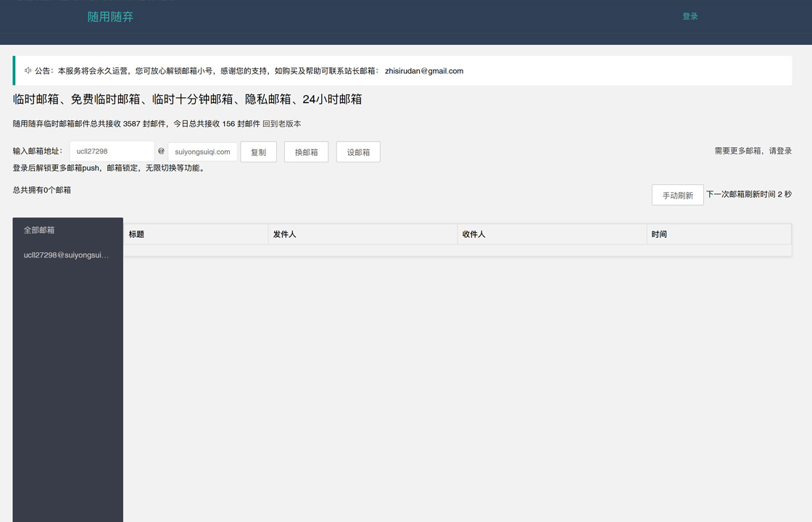
Task: Click the 换邮箱 change mailbox button
Action: pyautogui.click(x=307, y=152)
